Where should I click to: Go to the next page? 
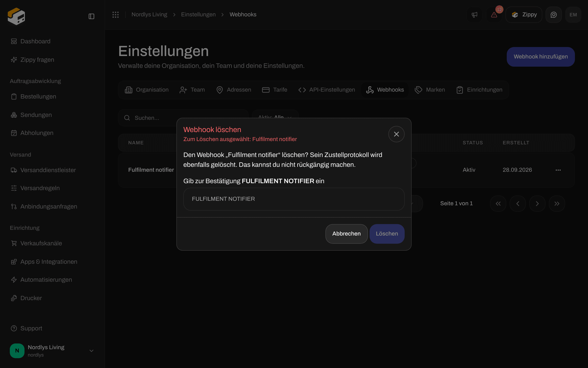[537, 204]
